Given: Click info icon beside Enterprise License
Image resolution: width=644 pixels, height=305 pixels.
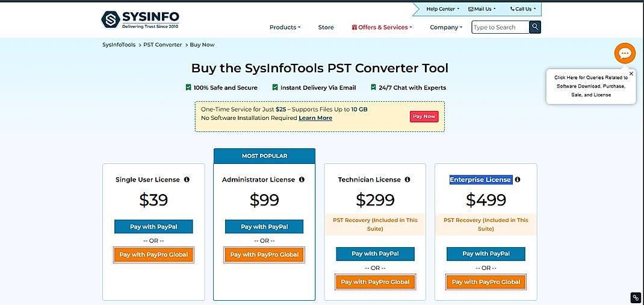Looking at the screenshot, I should point(518,180).
